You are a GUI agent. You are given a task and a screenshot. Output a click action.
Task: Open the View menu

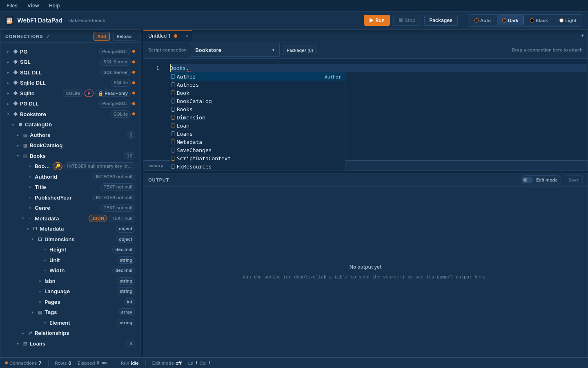(33, 6)
